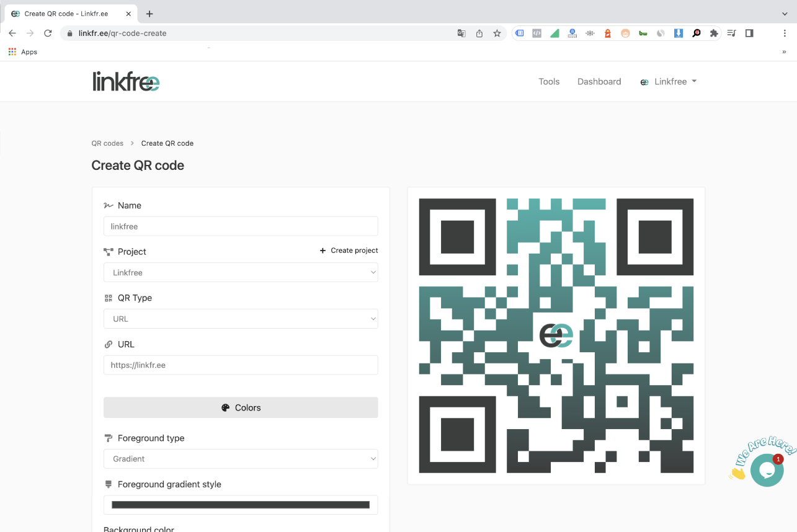Open the media controls playlist icon
The height and width of the screenshot is (532, 797).
click(731, 33)
